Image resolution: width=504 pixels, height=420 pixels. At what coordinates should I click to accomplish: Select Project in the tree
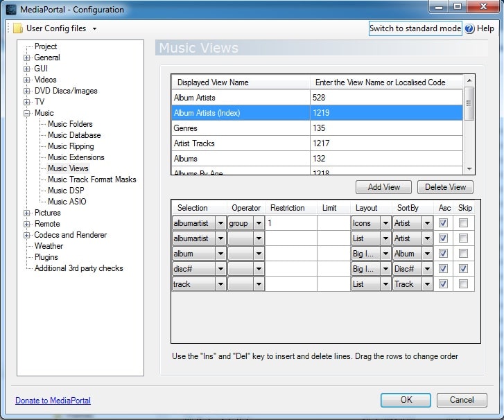pyautogui.click(x=46, y=46)
